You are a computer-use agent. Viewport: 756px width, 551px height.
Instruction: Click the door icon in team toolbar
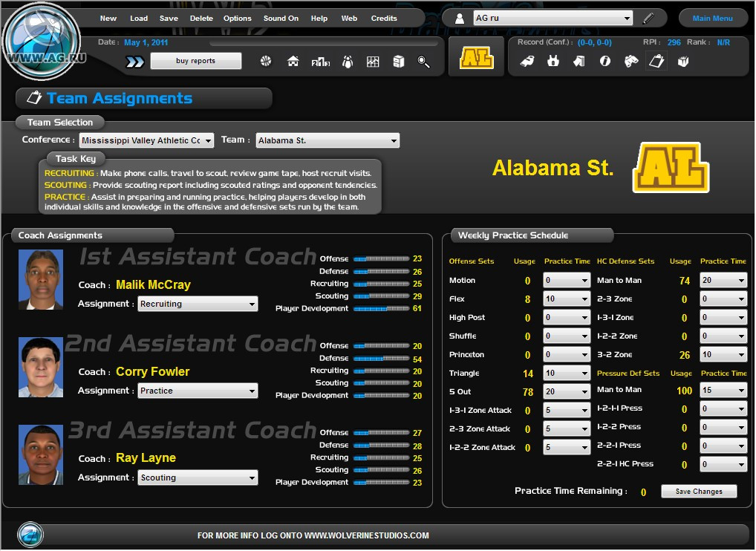tap(579, 61)
